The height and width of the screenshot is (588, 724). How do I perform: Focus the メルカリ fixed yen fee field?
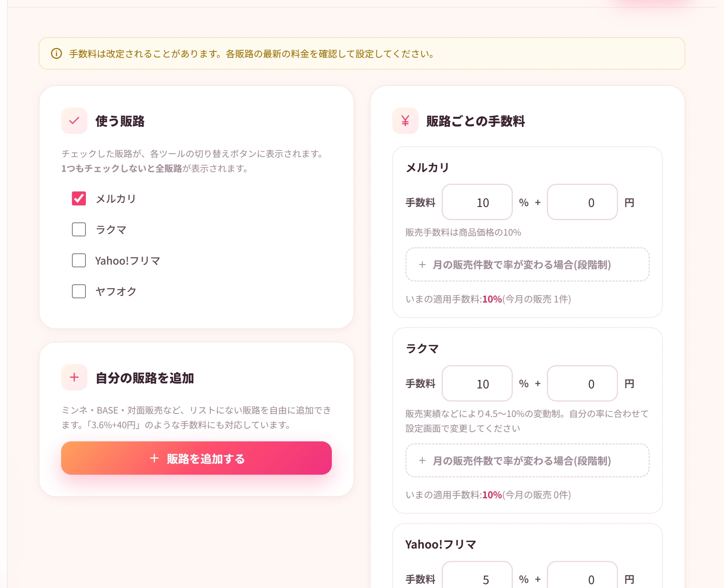click(582, 202)
